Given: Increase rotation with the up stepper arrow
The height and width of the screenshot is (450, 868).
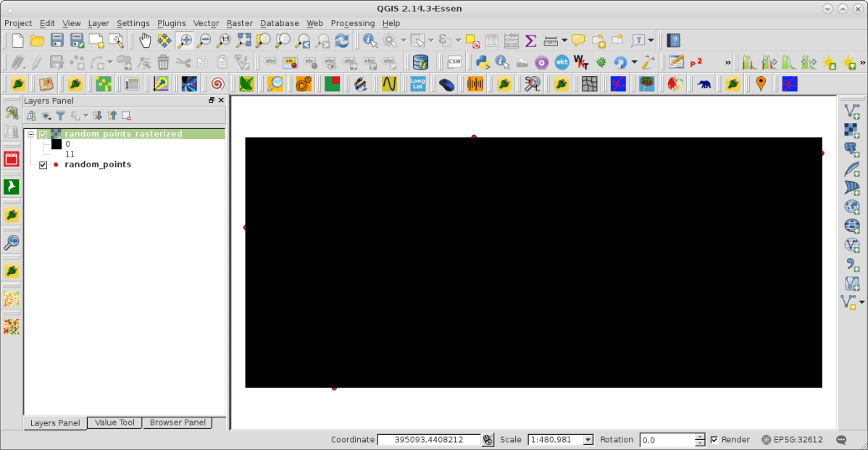Looking at the screenshot, I should click(700, 437).
